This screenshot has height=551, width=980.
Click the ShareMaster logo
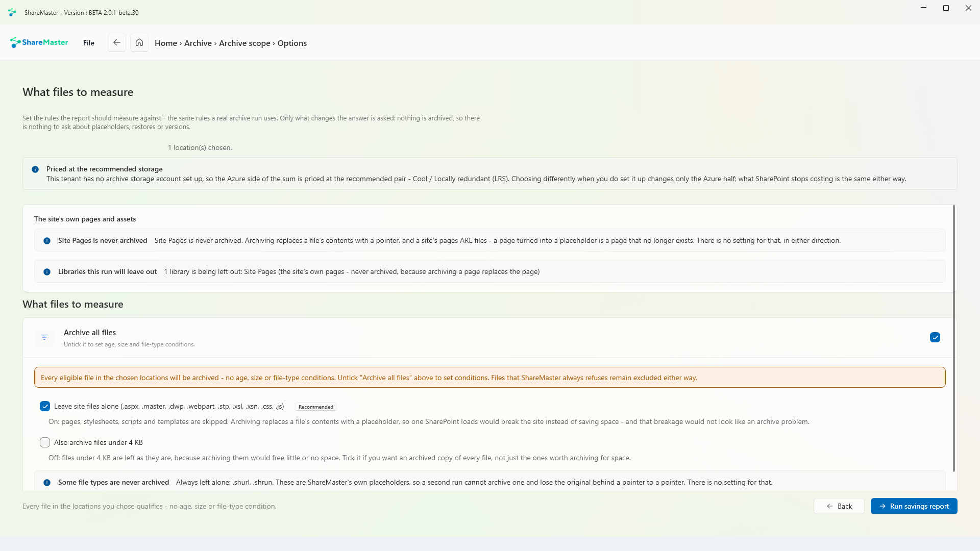(x=39, y=42)
